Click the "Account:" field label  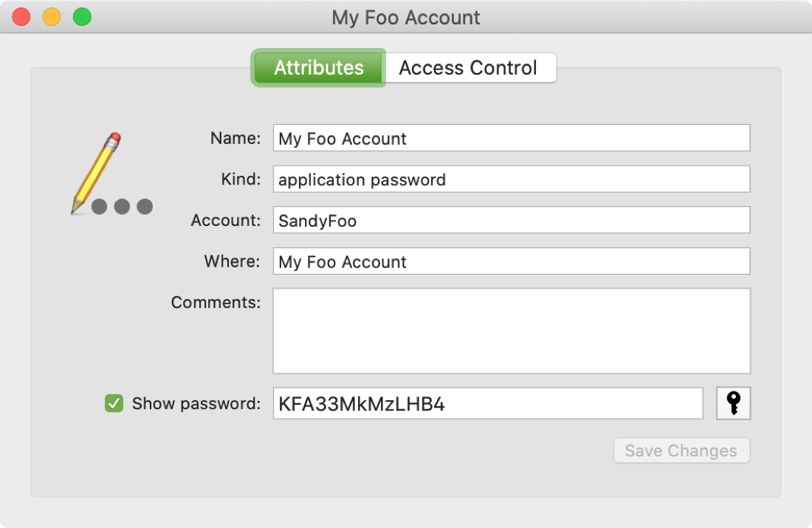pyautogui.click(x=225, y=220)
